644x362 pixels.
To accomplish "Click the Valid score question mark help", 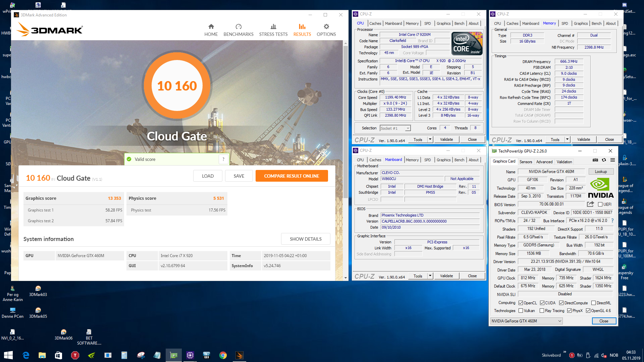I will click(223, 159).
